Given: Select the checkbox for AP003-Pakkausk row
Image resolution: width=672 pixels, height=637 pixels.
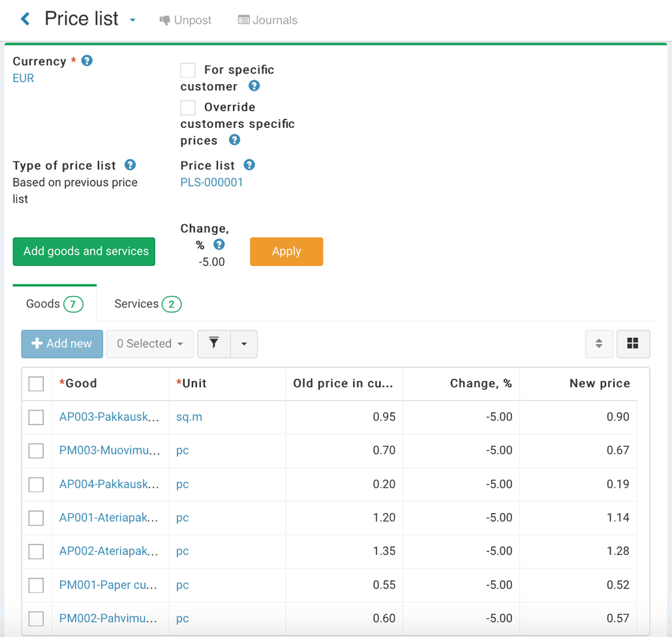Looking at the screenshot, I should click(36, 417).
